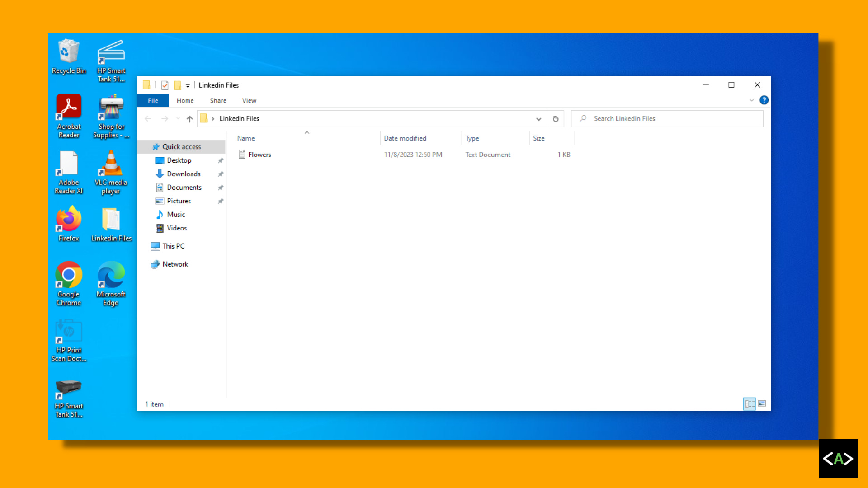Go up one folder level arrow
This screenshot has width=868, height=488.
point(189,119)
